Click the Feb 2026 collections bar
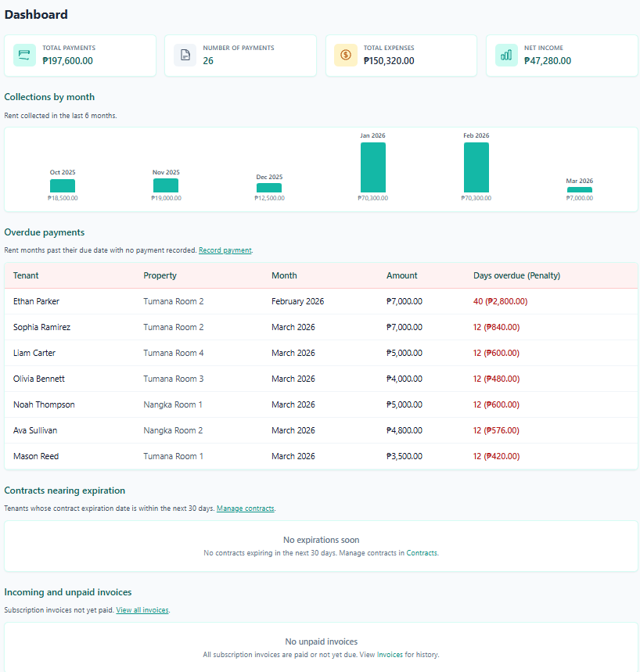Screen dimensions: 640x672 point(476,167)
